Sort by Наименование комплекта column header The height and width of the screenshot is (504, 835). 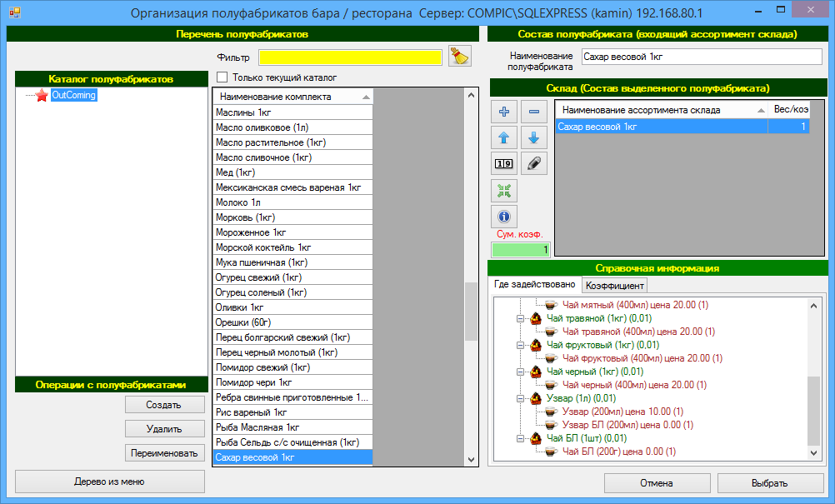(292, 97)
